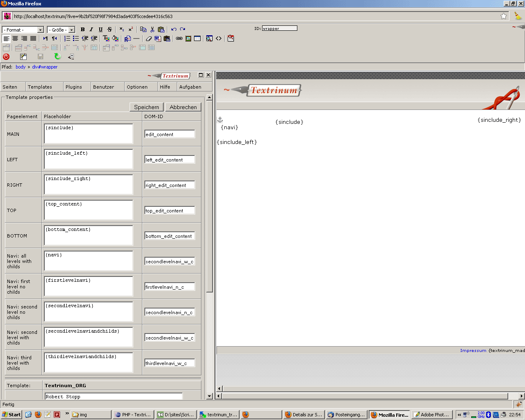Click the Robert Stopp input field
The image size is (525, 420).
click(114, 396)
